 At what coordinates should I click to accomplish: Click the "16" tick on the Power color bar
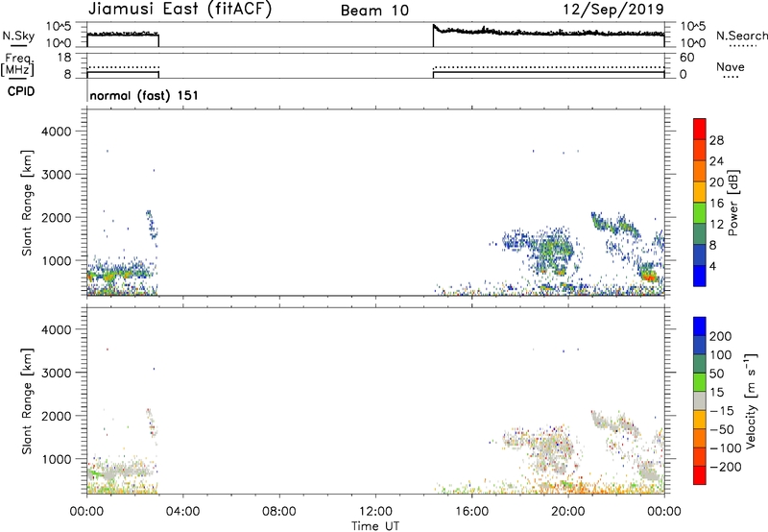[716, 204]
